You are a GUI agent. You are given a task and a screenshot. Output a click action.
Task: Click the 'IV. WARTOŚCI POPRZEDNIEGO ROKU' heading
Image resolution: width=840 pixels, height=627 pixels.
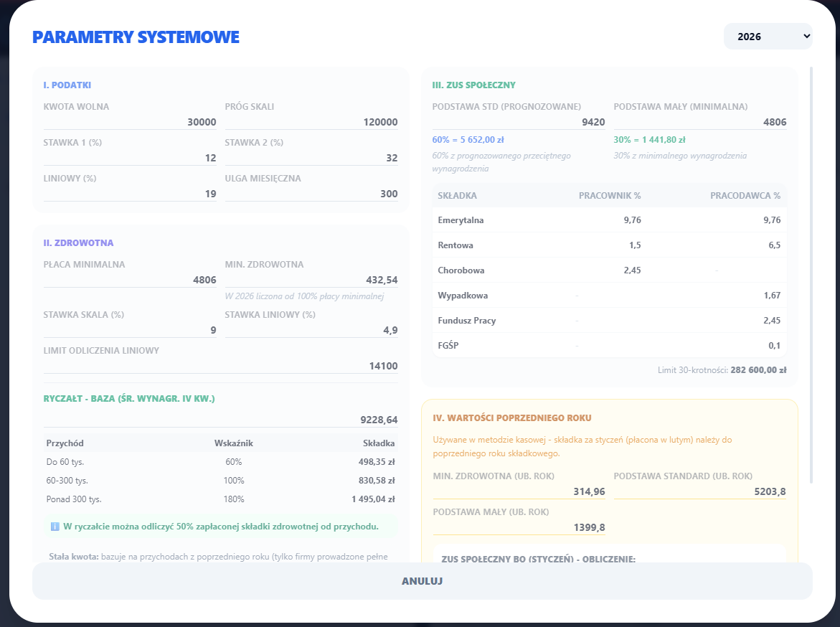tap(512, 418)
